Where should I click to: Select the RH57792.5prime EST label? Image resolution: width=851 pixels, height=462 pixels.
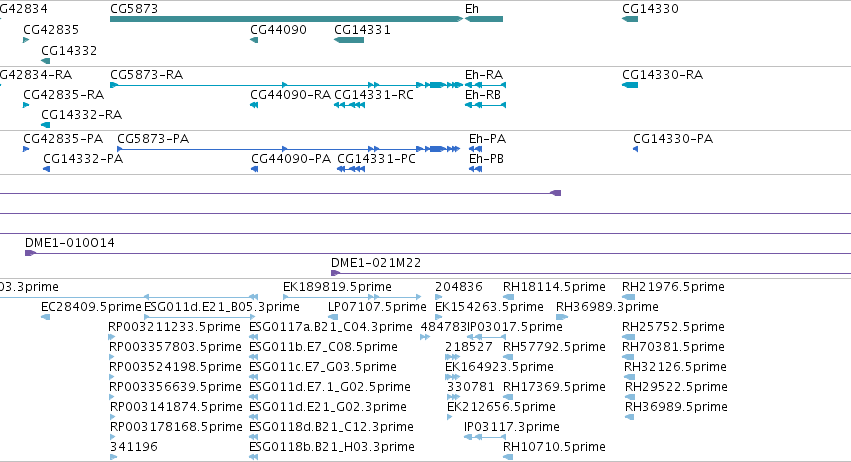[x=554, y=347]
